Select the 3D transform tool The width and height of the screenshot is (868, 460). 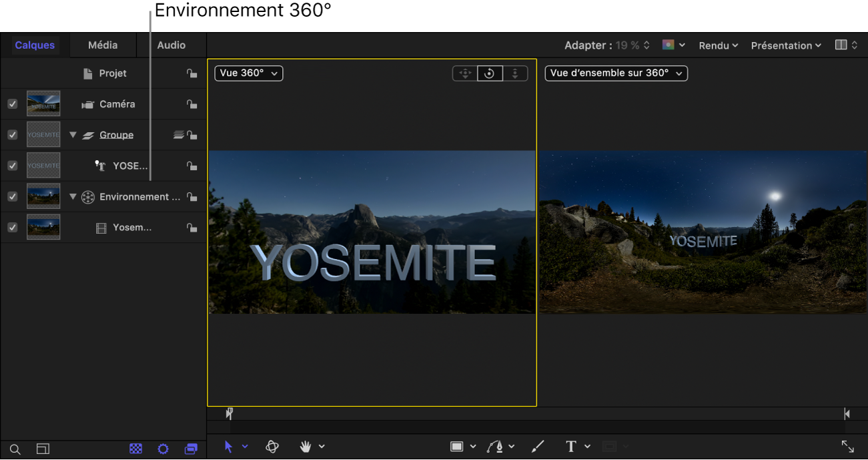tap(272, 446)
